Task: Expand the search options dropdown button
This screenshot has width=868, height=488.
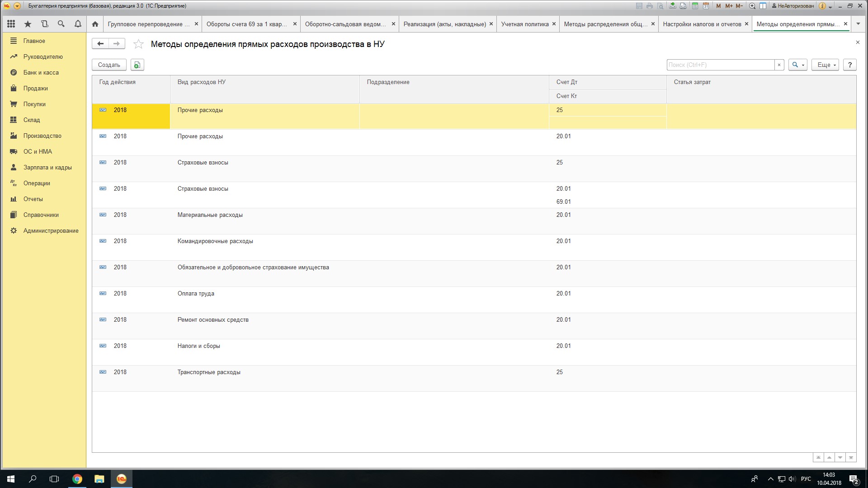Action: tap(797, 65)
